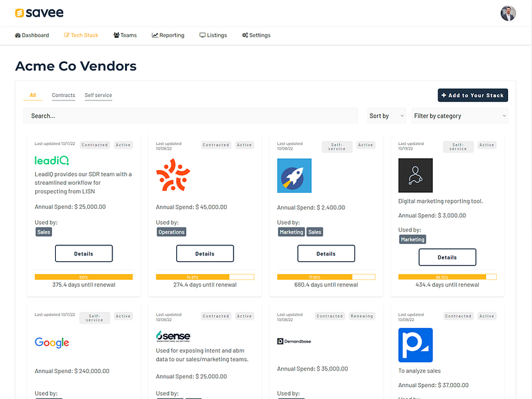Click the 6sense logo
Image resolution: width=532 pixels, height=399 pixels.
pyautogui.click(x=173, y=336)
